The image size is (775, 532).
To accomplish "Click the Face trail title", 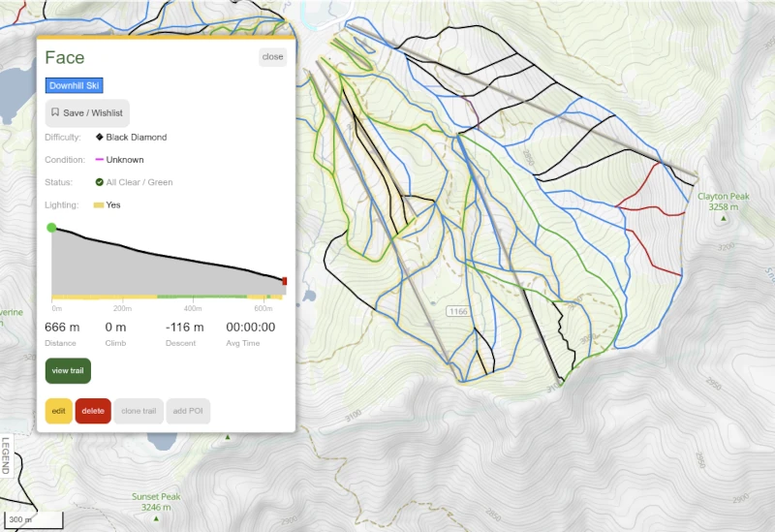I will point(65,57).
